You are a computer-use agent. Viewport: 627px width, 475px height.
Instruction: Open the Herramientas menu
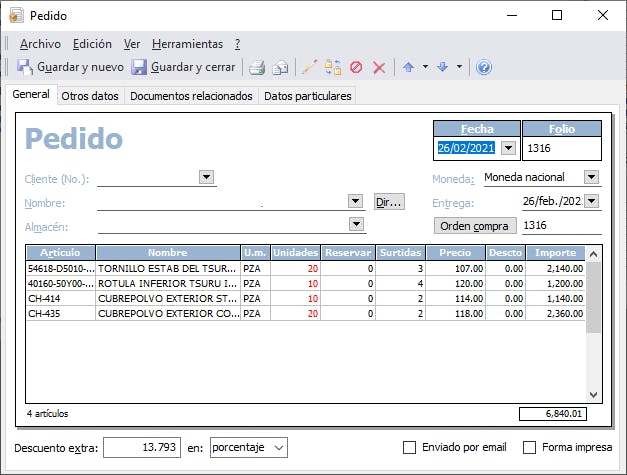187,44
